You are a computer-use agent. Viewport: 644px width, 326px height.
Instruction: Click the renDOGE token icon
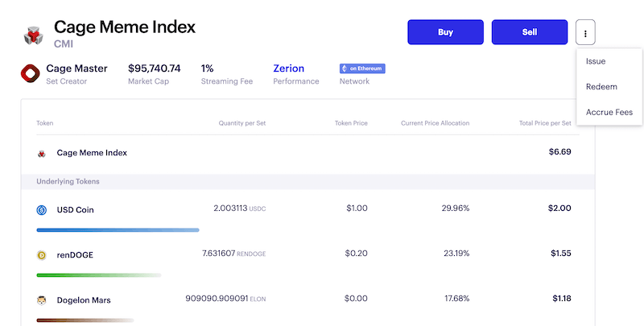point(42,255)
